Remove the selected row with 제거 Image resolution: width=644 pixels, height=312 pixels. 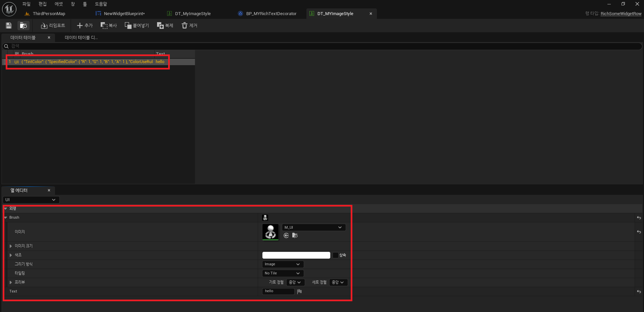point(189,26)
